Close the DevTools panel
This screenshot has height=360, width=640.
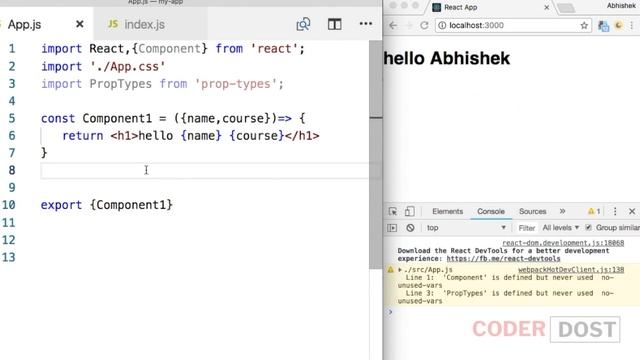(x=632, y=211)
